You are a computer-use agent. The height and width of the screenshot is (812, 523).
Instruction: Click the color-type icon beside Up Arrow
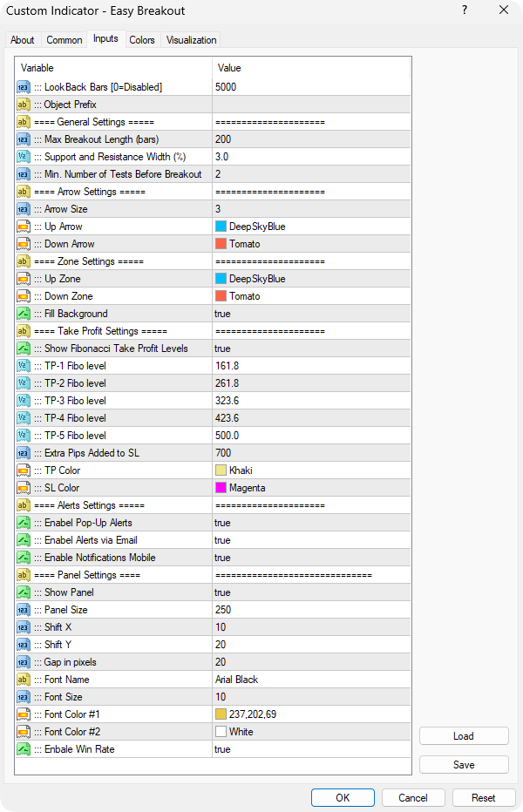(x=24, y=227)
